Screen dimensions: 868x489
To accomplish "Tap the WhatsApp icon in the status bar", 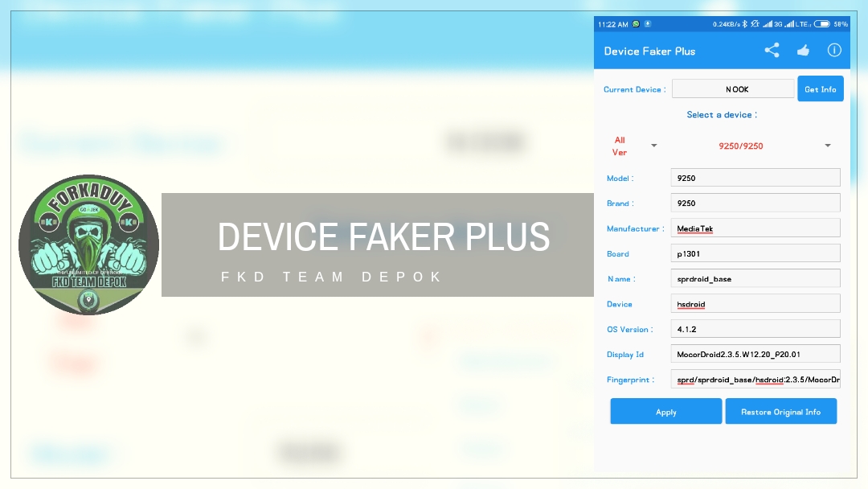I will 636,23.
